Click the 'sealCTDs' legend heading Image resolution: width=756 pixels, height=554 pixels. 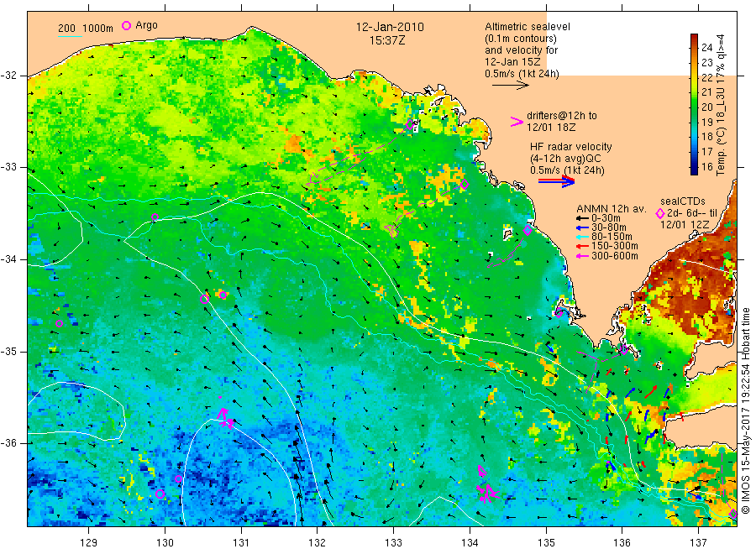coord(683,201)
